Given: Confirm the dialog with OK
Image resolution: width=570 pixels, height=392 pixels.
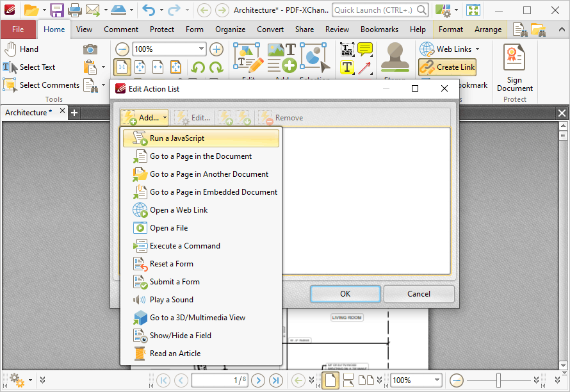Looking at the screenshot, I should pyautogui.click(x=345, y=294).
